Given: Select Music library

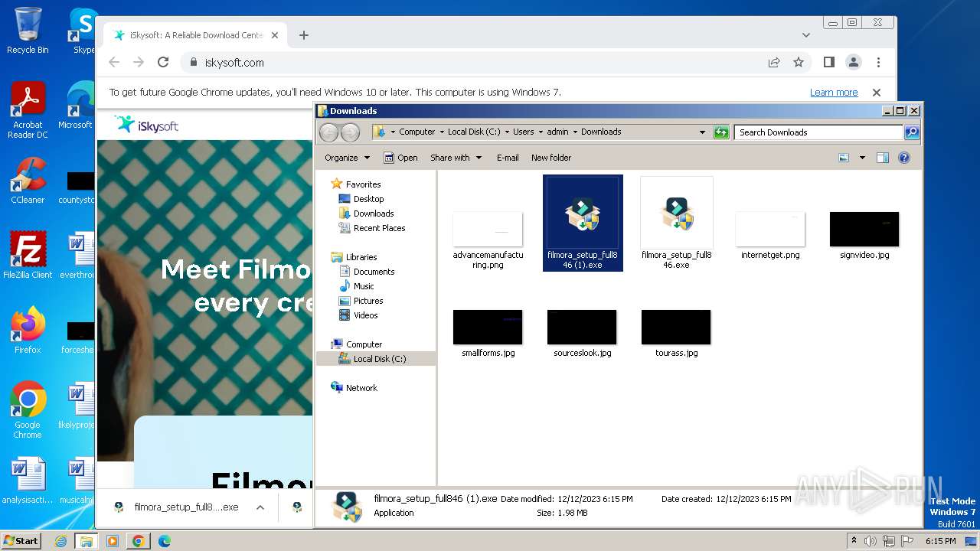Looking at the screenshot, I should (364, 286).
